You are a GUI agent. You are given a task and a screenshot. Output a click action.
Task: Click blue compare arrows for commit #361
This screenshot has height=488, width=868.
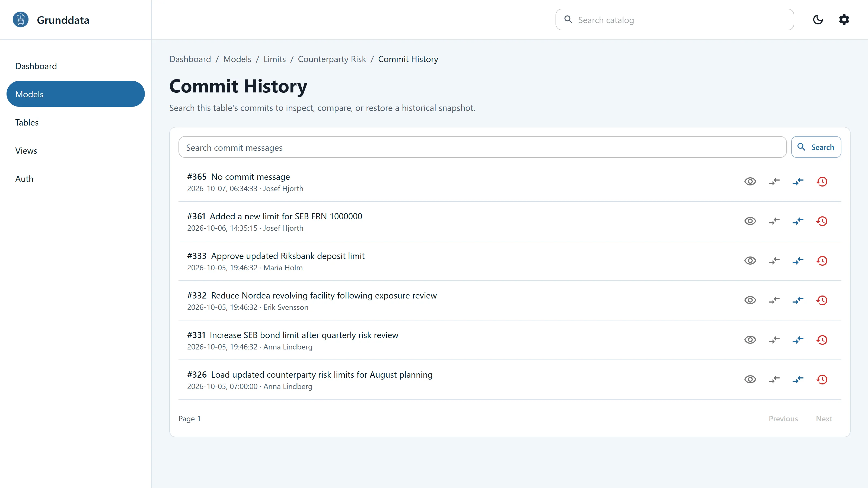(x=798, y=221)
